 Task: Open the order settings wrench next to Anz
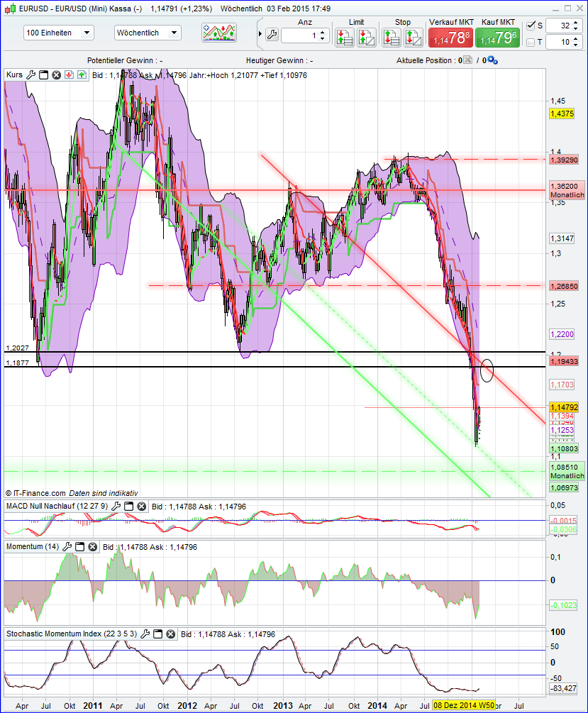pos(272,33)
